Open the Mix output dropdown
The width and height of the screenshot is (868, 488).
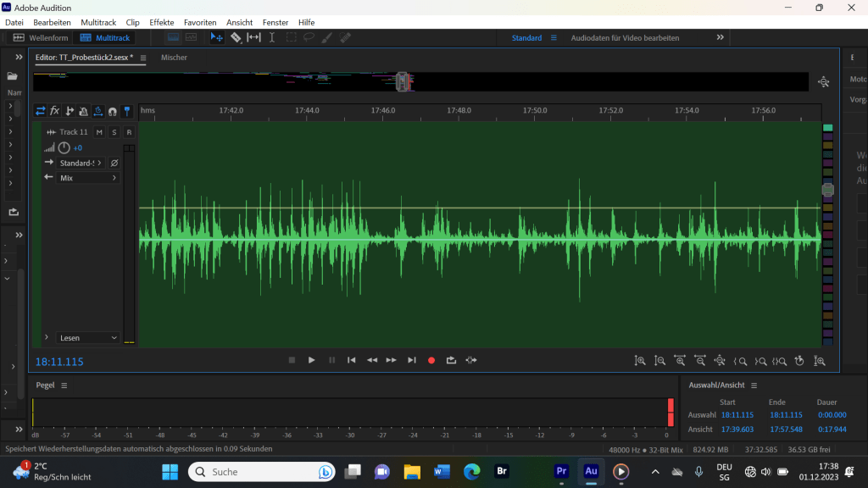pyautogui.click(x=88, y=178)
